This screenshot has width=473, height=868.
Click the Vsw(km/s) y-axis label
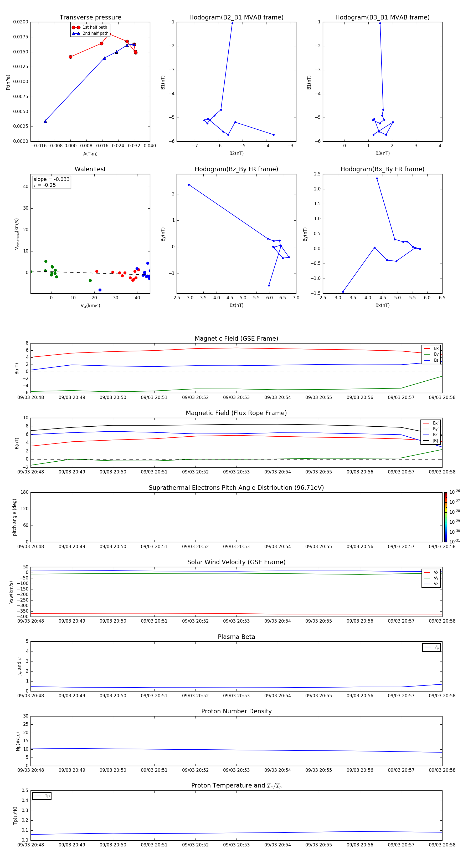tap(11, 592)
